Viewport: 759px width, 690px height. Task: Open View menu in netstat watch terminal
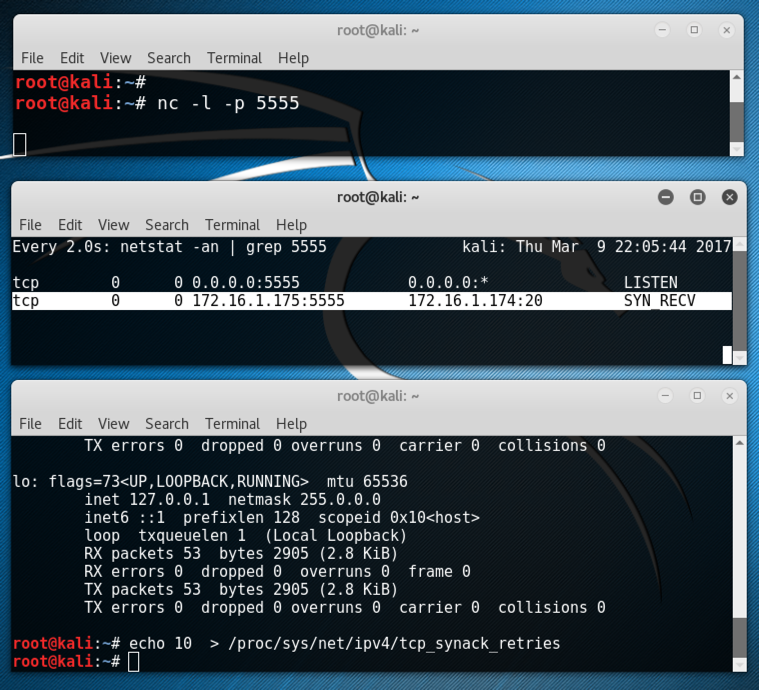(113, 225)
